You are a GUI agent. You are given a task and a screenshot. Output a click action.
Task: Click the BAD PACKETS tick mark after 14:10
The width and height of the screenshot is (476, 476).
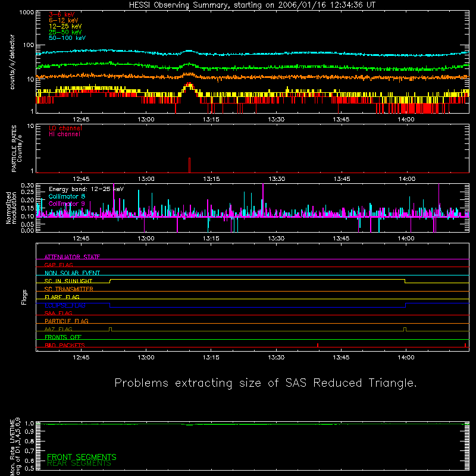[x=465, y=345]
